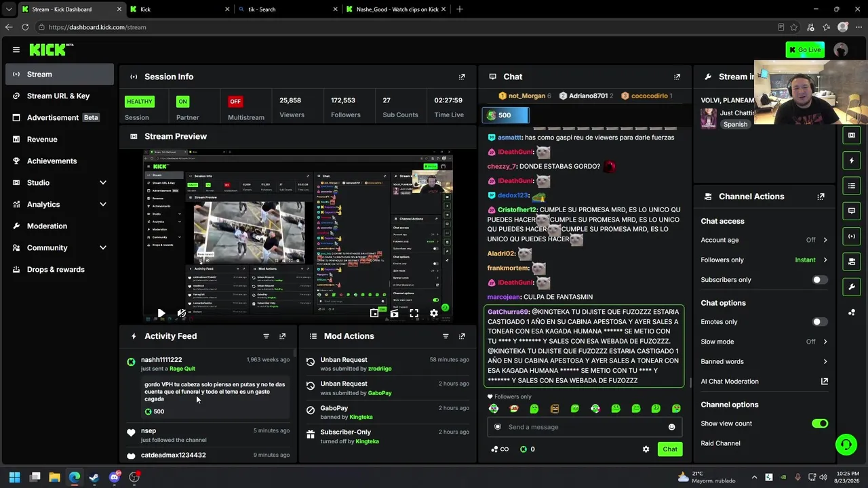Send message with the Chat button
Viewport: 868px width, 488px height.
[670, 449]
